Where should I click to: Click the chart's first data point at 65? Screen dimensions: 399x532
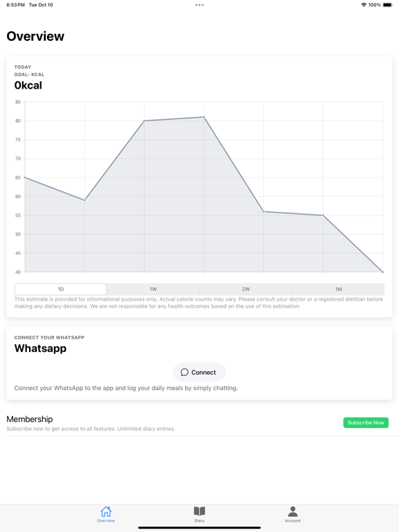pyautogui.click(x=25, y=177)
